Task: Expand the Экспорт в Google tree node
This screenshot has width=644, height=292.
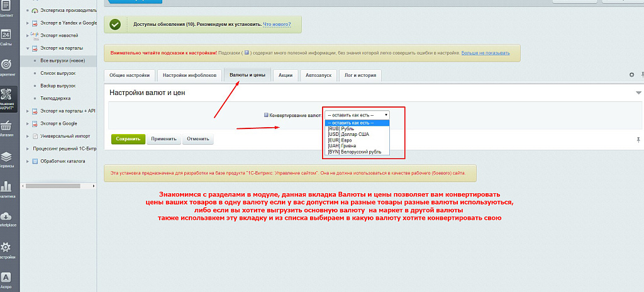Action: (28, 123)
